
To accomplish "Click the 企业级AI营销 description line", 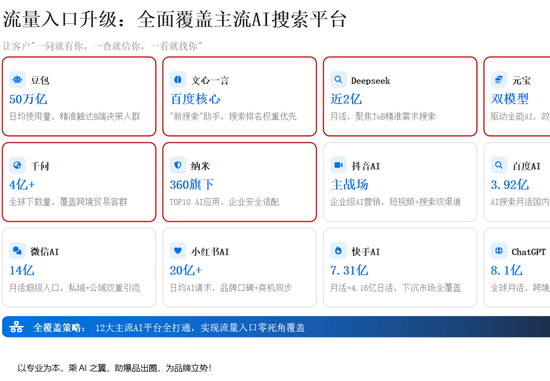I will [x=395, y=202].
